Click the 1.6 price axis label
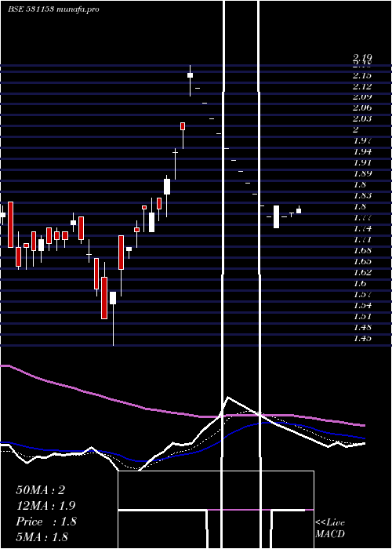Image resolution: width=392 pixels, height=549 pixels. point(360,283)
